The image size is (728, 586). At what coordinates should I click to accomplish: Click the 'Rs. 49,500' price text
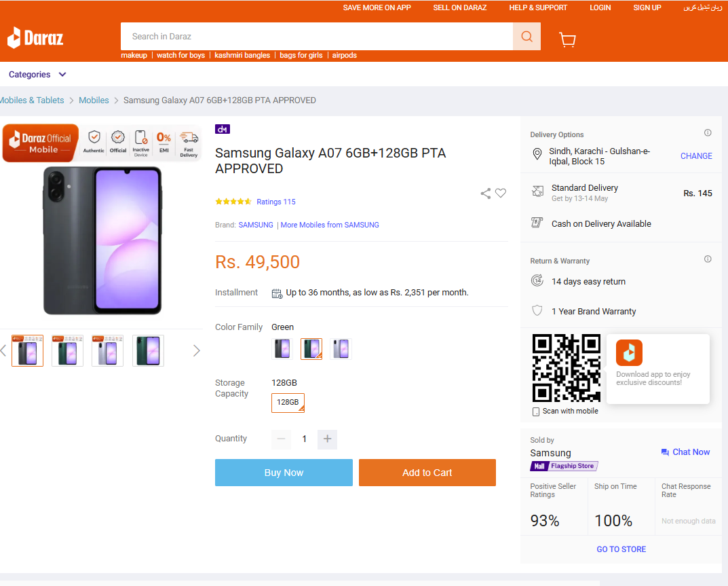[257, 262]
